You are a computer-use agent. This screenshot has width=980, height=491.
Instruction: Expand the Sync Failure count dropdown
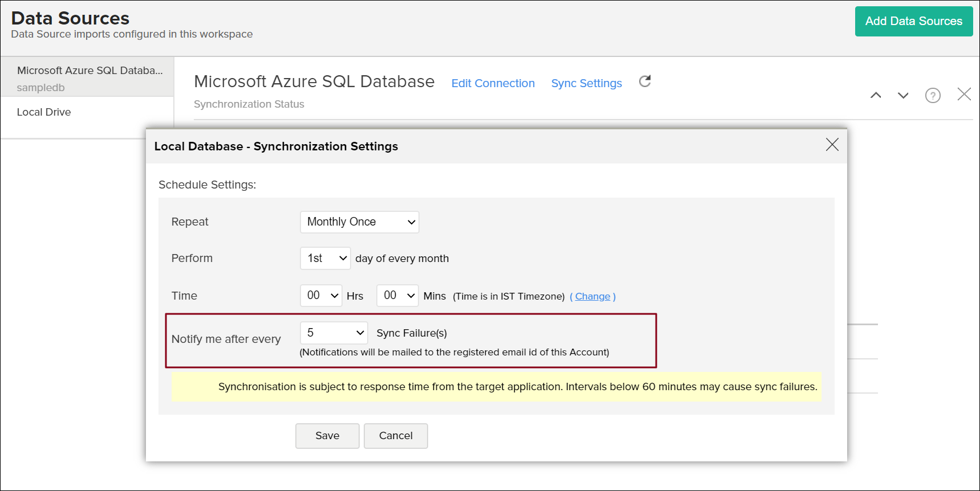[x=334, y=333]
